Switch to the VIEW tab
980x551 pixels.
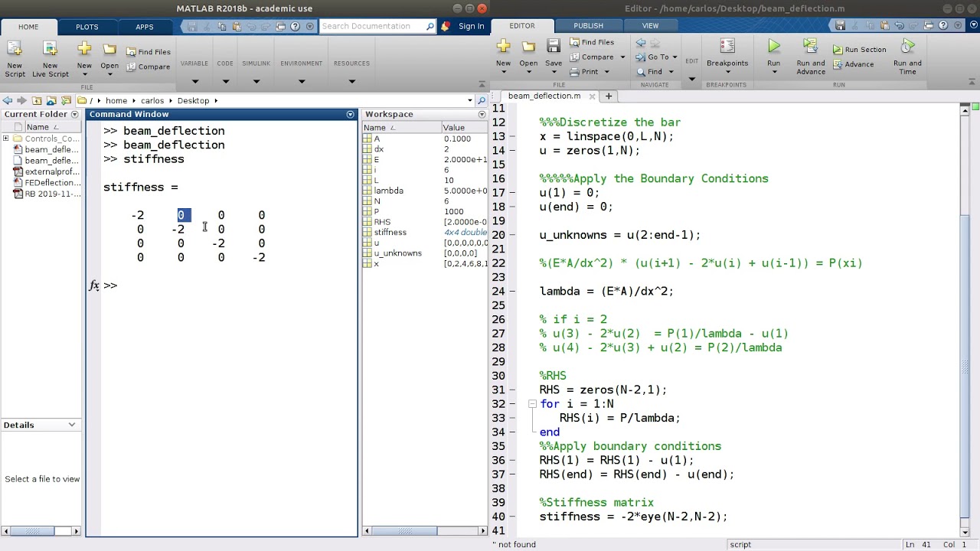click(650, 26)
